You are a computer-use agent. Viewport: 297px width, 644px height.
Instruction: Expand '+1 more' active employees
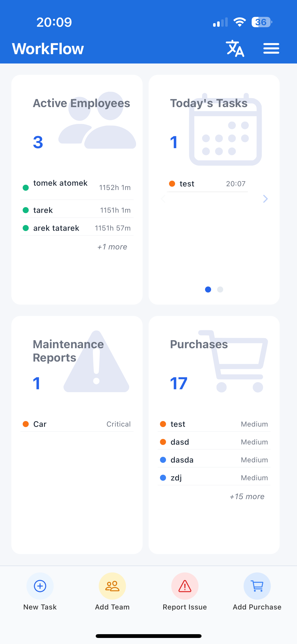pos(112,247)
